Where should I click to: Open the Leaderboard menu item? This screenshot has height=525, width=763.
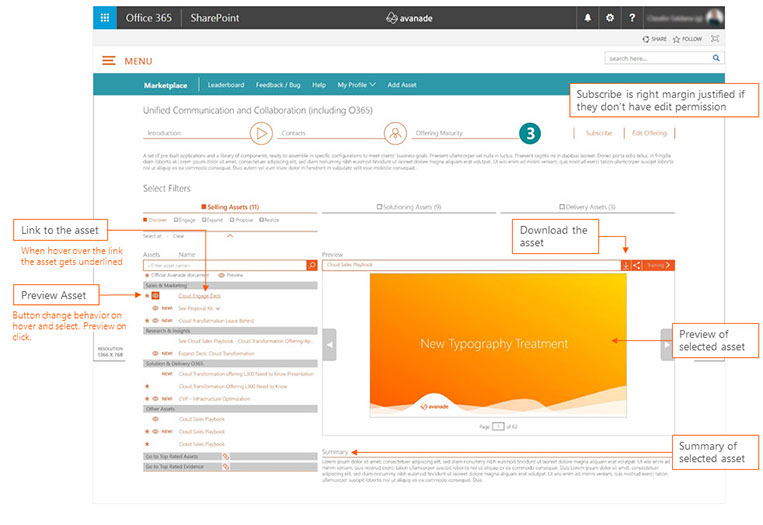pyautogui.click(x=225, y=86)
